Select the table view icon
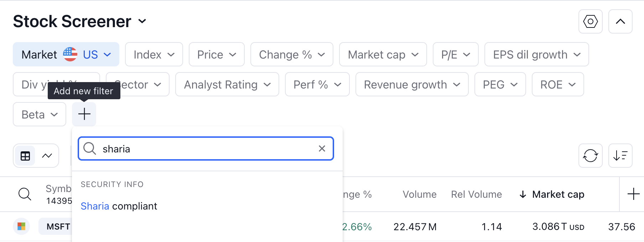This screenshot has height=242, width=644. click(x=25, y=156)
